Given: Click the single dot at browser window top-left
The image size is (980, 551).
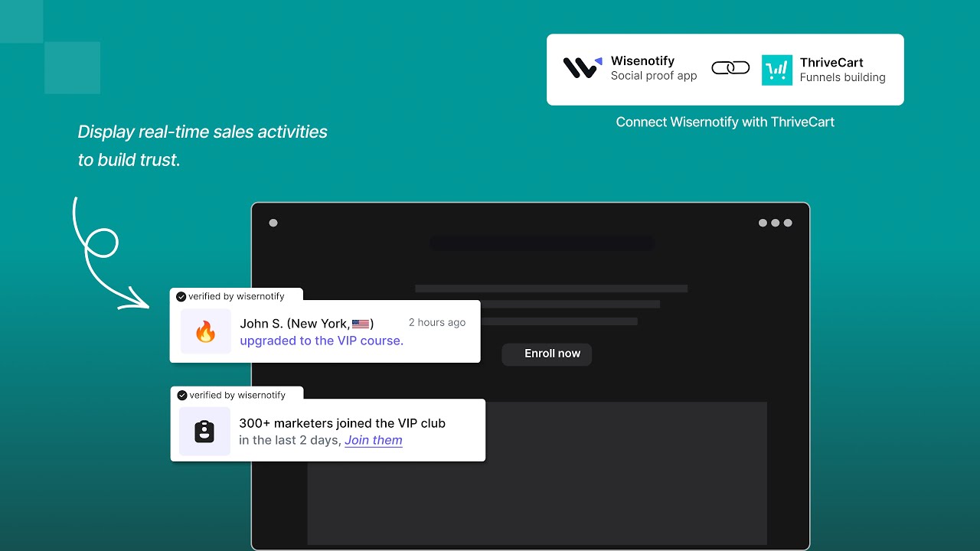Looking at the screenshot, I should (x=273, y=223).
